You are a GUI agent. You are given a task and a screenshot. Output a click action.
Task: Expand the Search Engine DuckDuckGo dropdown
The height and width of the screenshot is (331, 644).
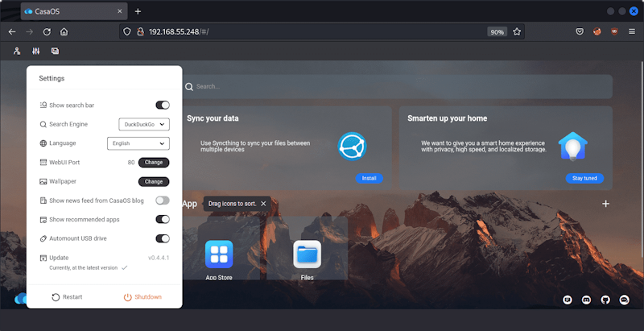(143, 124)
